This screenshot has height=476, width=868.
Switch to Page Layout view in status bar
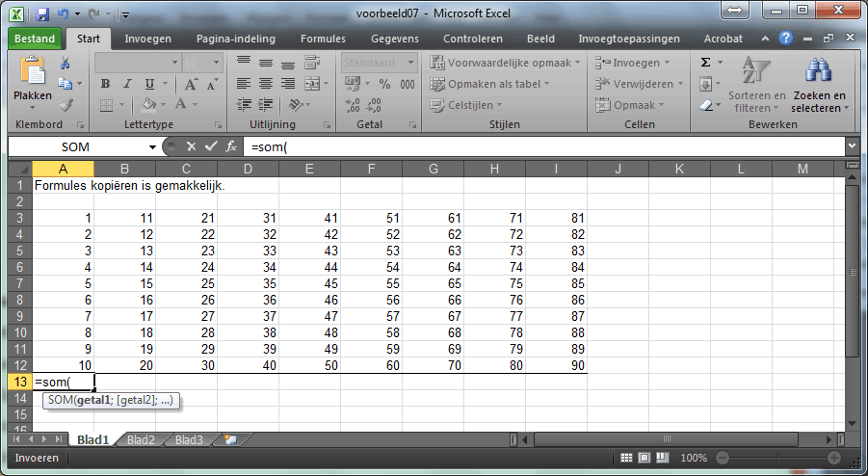click(x=644, y=458)
